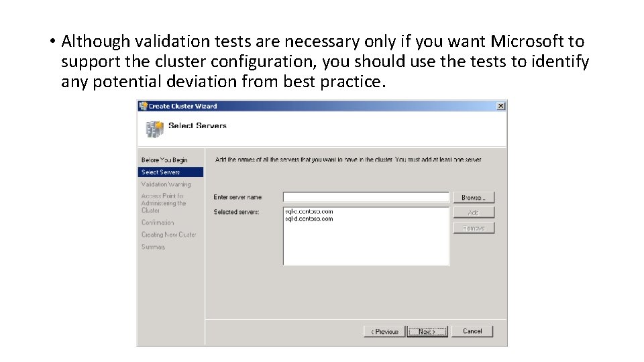Select the Select Servers wizard step

pyautogui.click(x=170, y=172)
